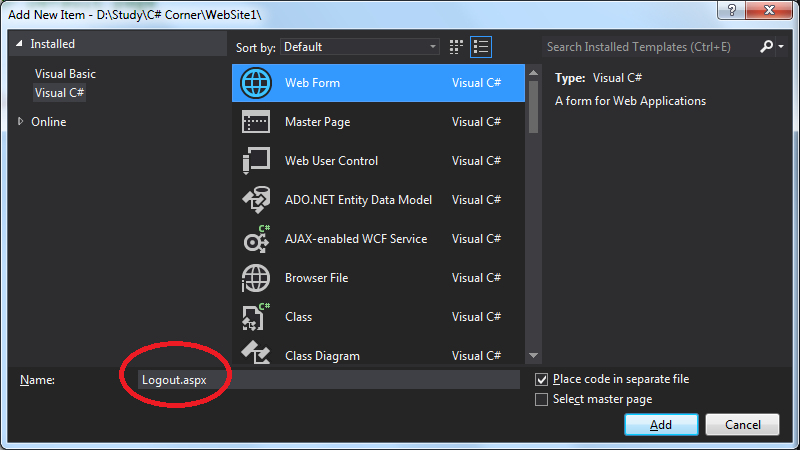800x450 pixels.
Task: Enable the Select master page checkbox
Action: 542,400
